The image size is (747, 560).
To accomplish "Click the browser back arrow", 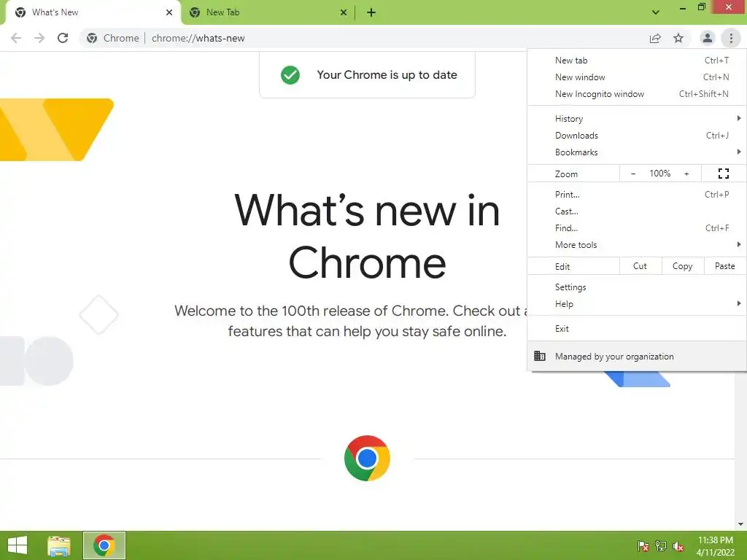I will 16,38.
